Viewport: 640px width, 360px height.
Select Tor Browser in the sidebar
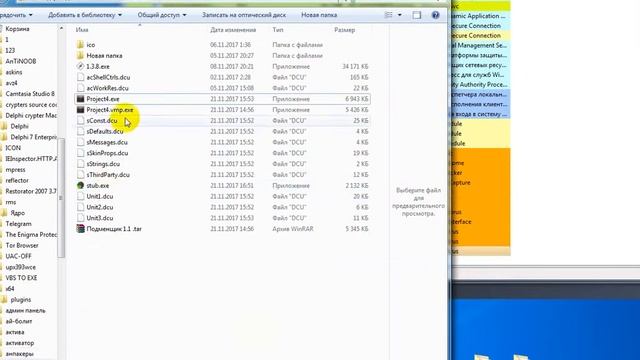coord(22,245)
